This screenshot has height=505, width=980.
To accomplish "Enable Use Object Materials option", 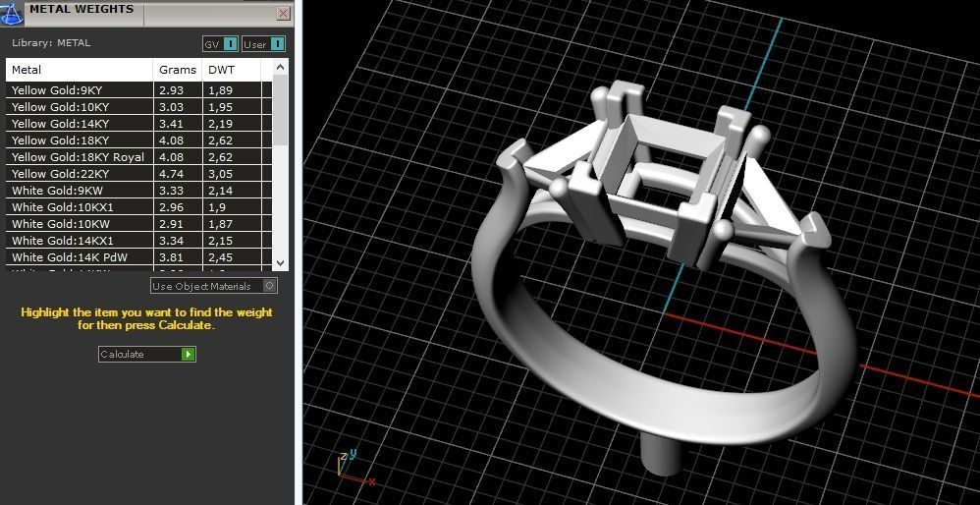I will pyautogui.click(x=214, y=286).
